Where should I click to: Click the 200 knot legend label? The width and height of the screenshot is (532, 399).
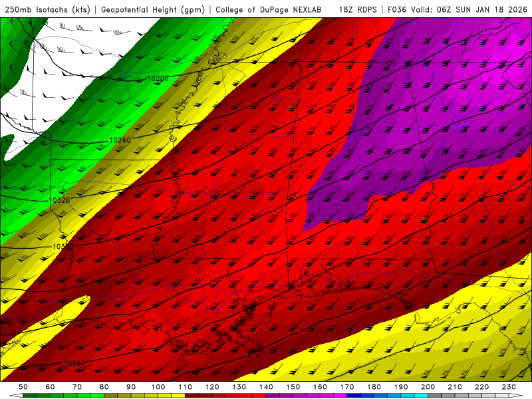click(x=428, y=387)
